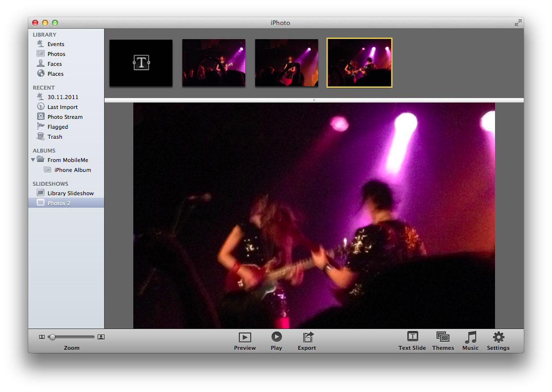Screen dimensions: 552x392
Task: Play the slideshow
Action: (276, 341)
